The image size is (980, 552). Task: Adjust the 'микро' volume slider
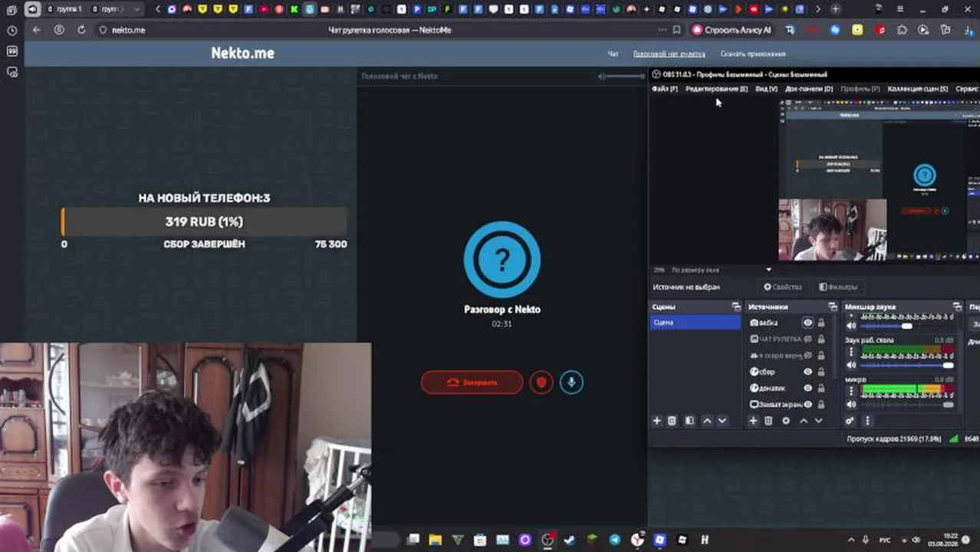(908, 405)
